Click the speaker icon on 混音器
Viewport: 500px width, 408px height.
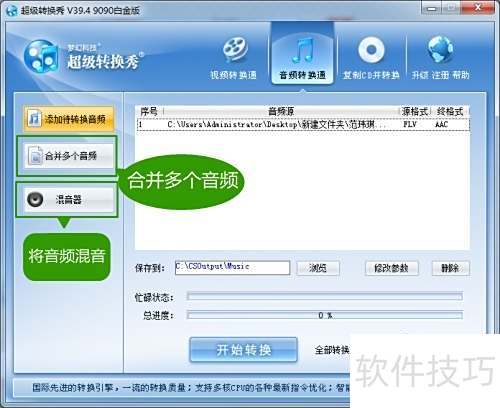pyautogui.click(x=35, y=199)
